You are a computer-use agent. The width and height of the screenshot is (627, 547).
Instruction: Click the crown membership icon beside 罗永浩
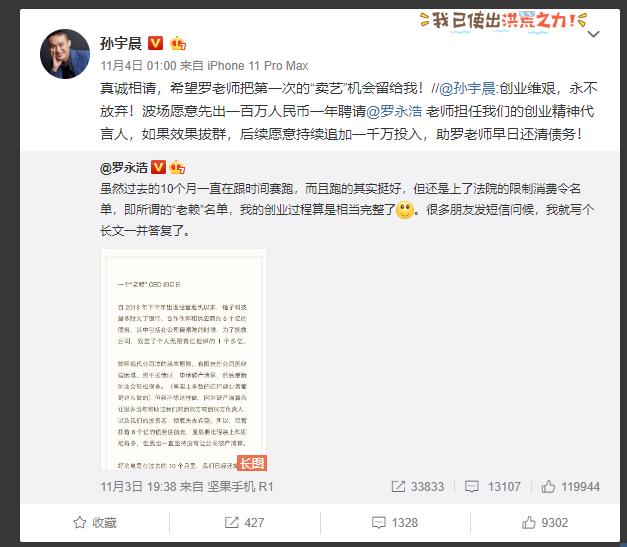[177, 167]
